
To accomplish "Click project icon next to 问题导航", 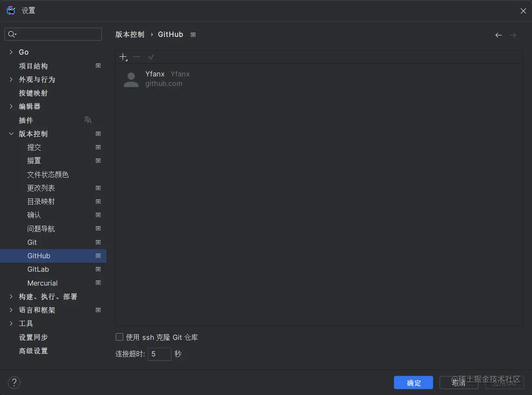I will (x=98, y=228).
